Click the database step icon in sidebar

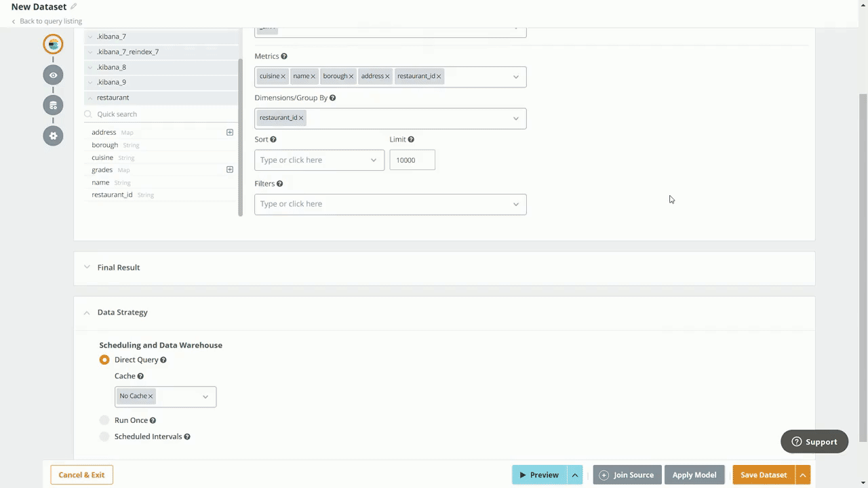53,106
